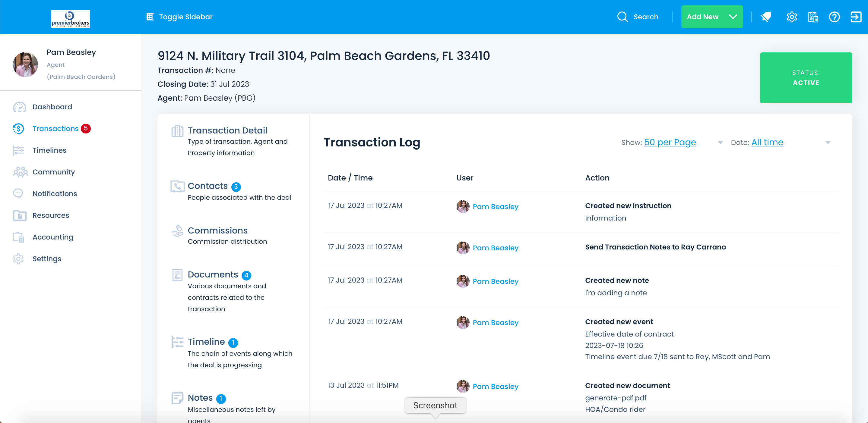
Task: Click the Contacts phone icon
Action: click(x=177, y=186)
